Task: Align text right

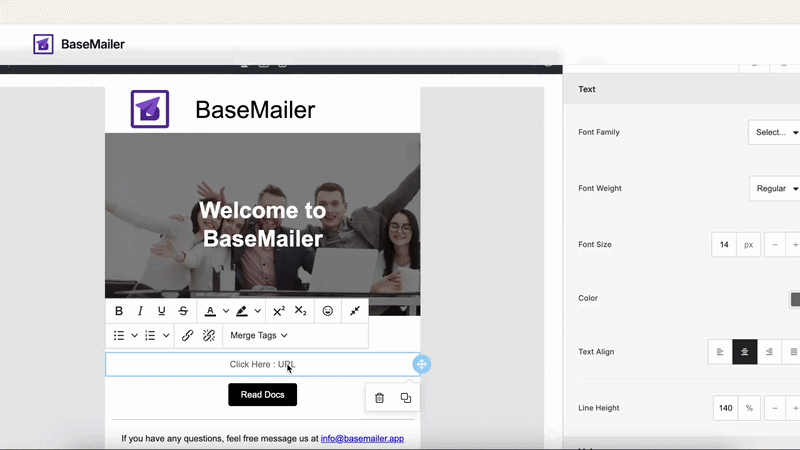Action: pyautogui.click(x=769, y=352)
